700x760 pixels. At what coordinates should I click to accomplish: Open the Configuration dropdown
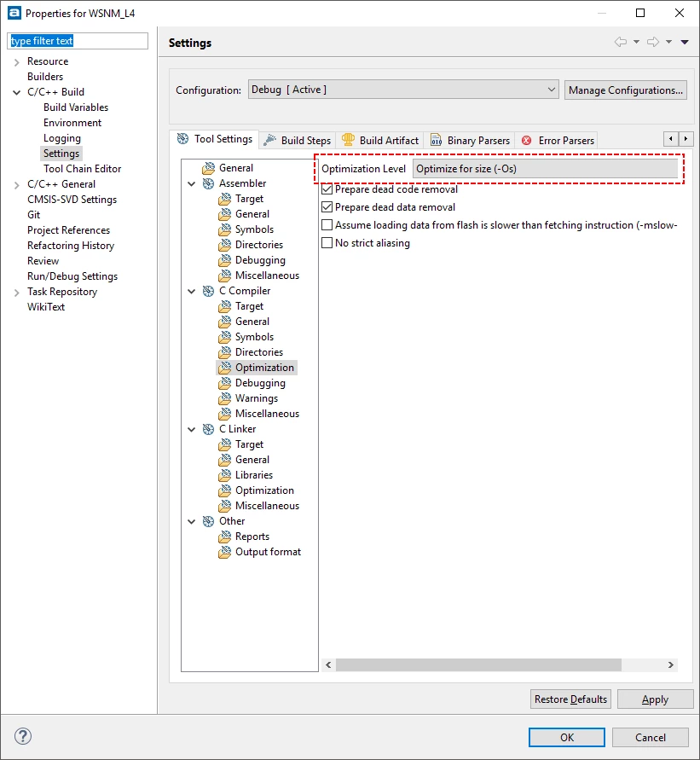pyautogui.click(x=403, y=90)
